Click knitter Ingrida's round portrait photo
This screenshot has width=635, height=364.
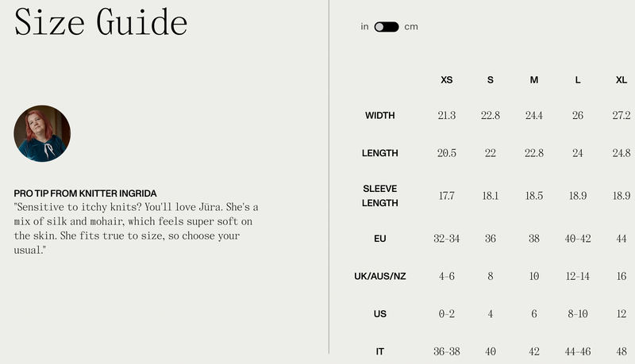(x=42, y=134)
